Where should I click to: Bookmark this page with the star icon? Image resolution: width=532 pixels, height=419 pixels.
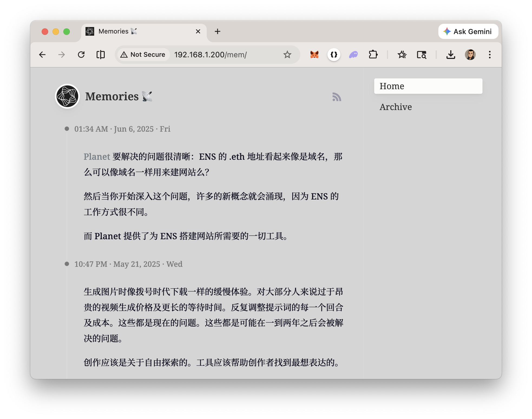pos(287,55)
